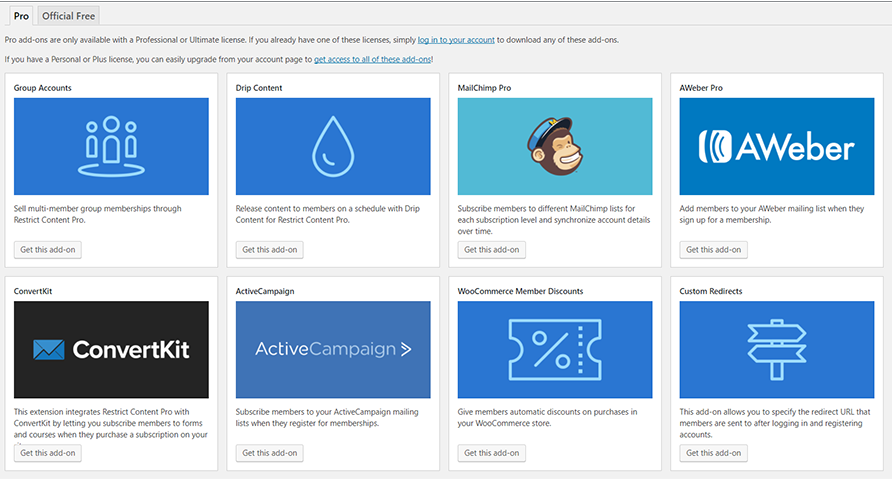Image resolution: width=892 pixels, height=485 pixels.
Task: Get the Group Accounts add-on
Action: coord(47,250)
